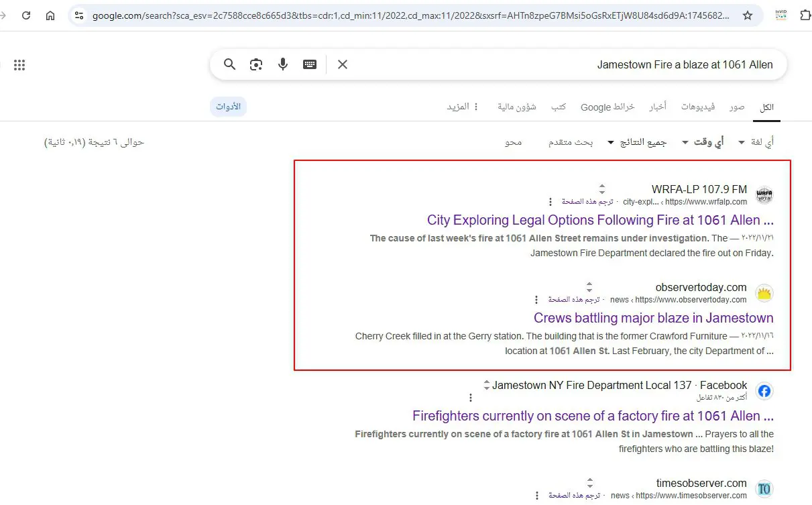Click the Facebook logo icon

pyautogui.click(x=764, y=391)
